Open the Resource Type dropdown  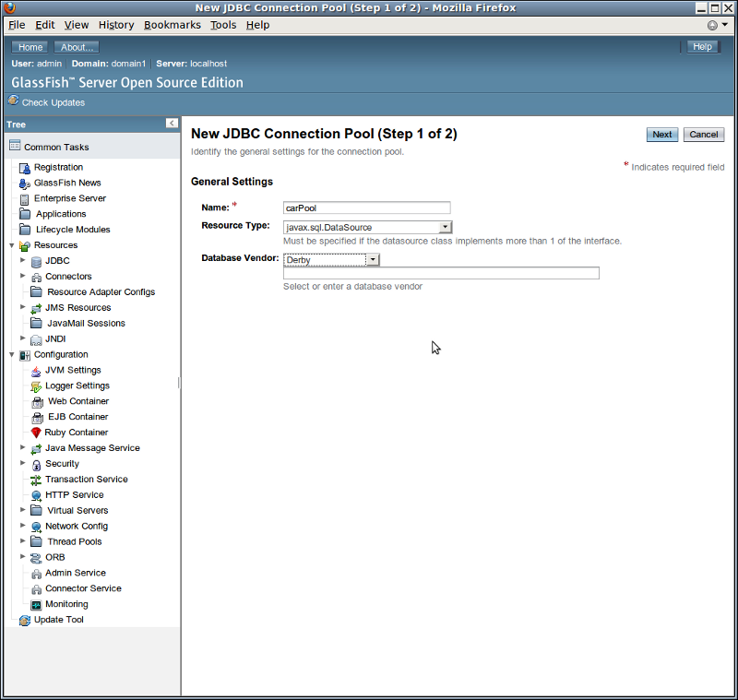coord(367,227)
